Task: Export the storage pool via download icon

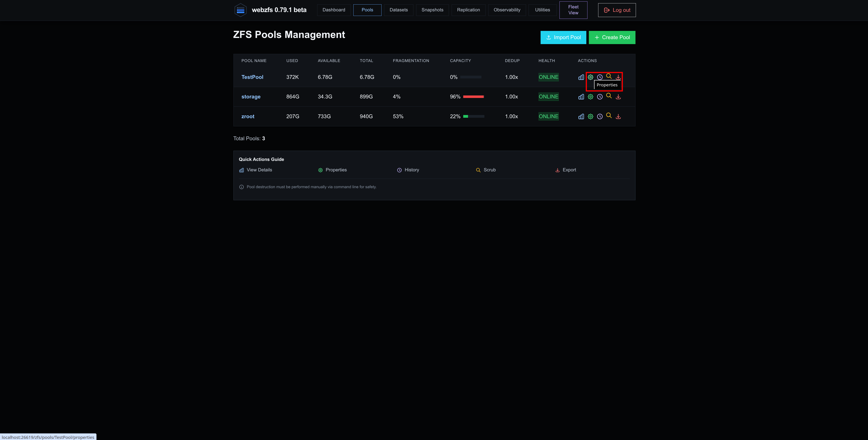Action: 618,97
